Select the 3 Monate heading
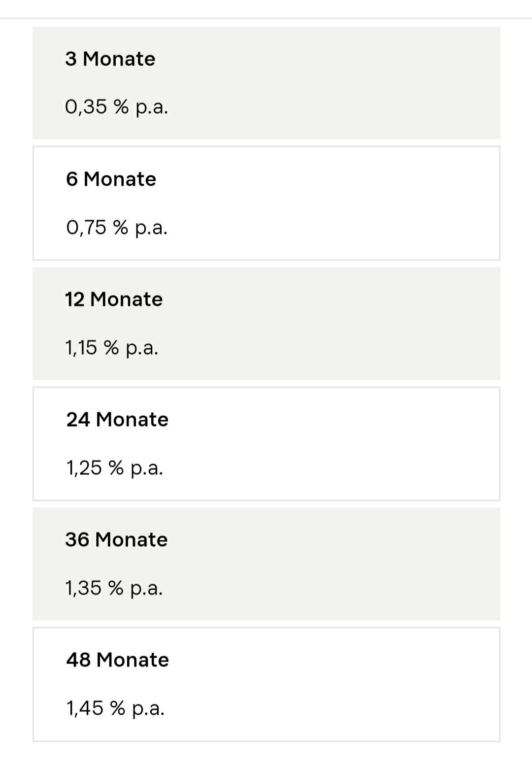The image size is (532, 765). pos(110,59)
